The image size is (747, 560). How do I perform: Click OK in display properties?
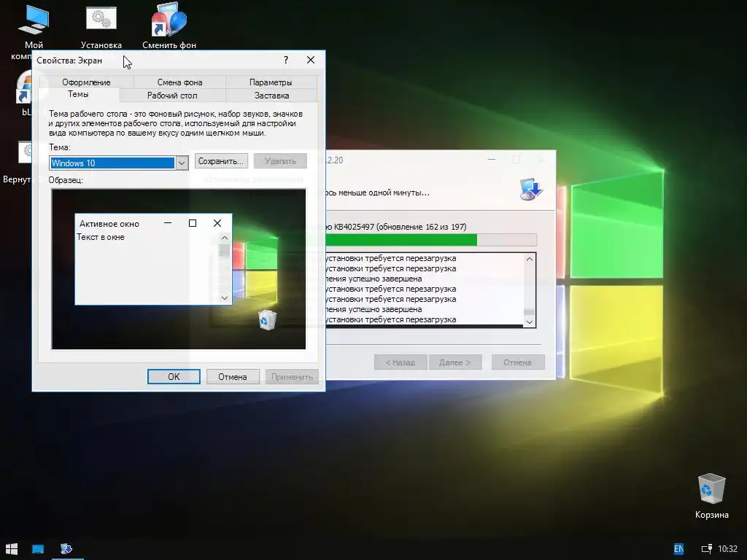point(174,377)
